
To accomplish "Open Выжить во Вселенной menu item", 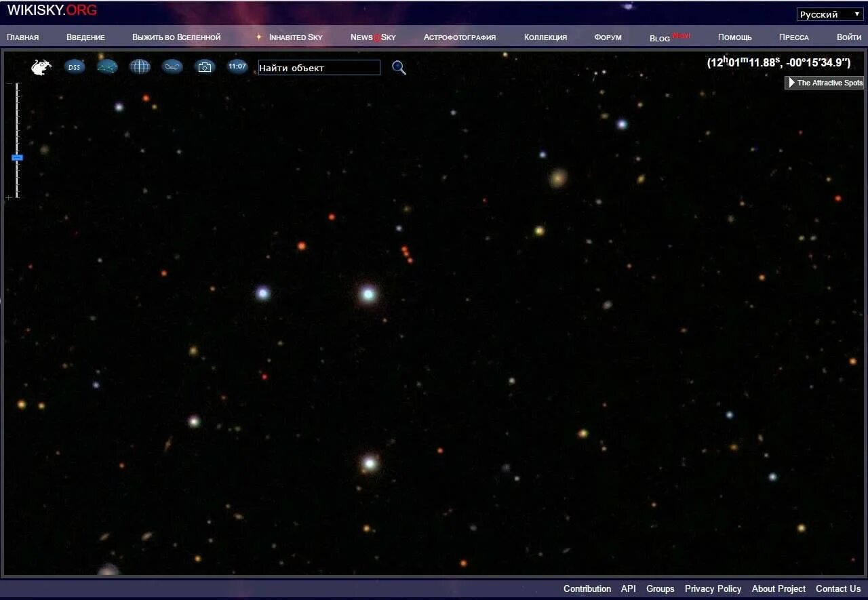I will [x=176, y=37].
